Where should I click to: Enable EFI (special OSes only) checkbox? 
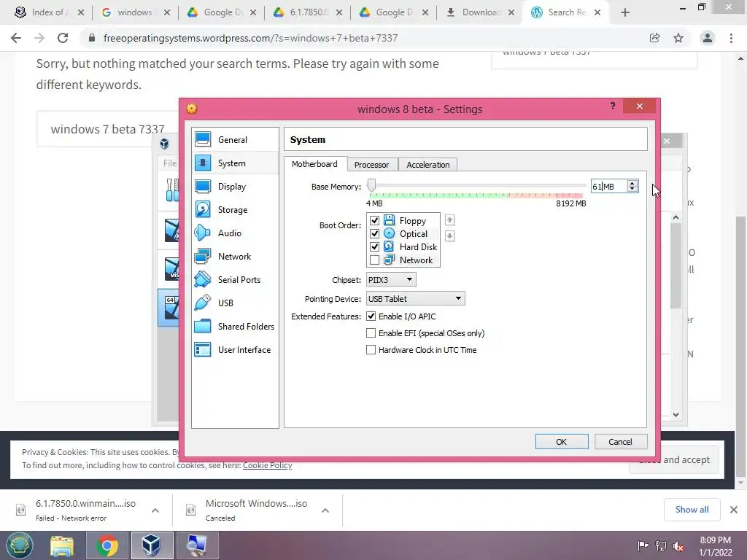click(371, 332)
